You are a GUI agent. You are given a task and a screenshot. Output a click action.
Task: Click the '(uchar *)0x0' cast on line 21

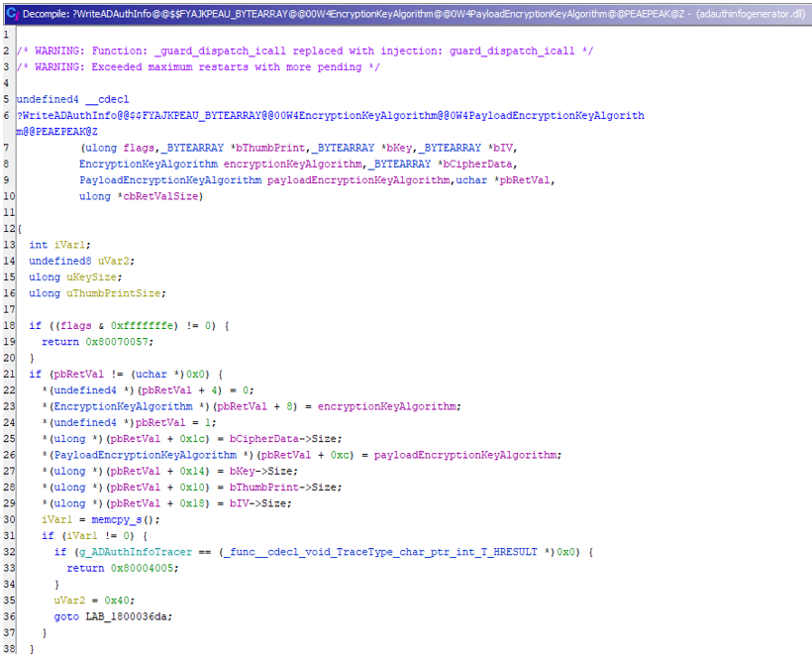(167, 375)
